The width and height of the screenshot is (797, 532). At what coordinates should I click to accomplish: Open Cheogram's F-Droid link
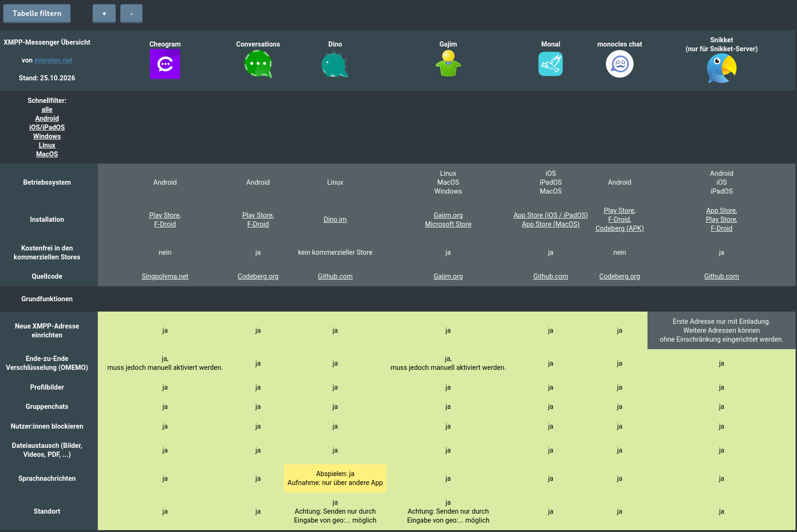coord(165,224)
